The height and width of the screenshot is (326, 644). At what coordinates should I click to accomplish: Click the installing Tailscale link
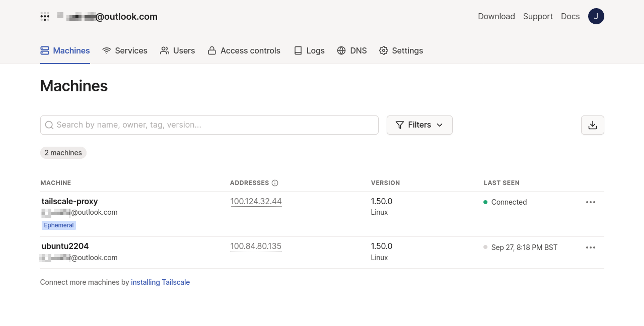tap(160, 282)
